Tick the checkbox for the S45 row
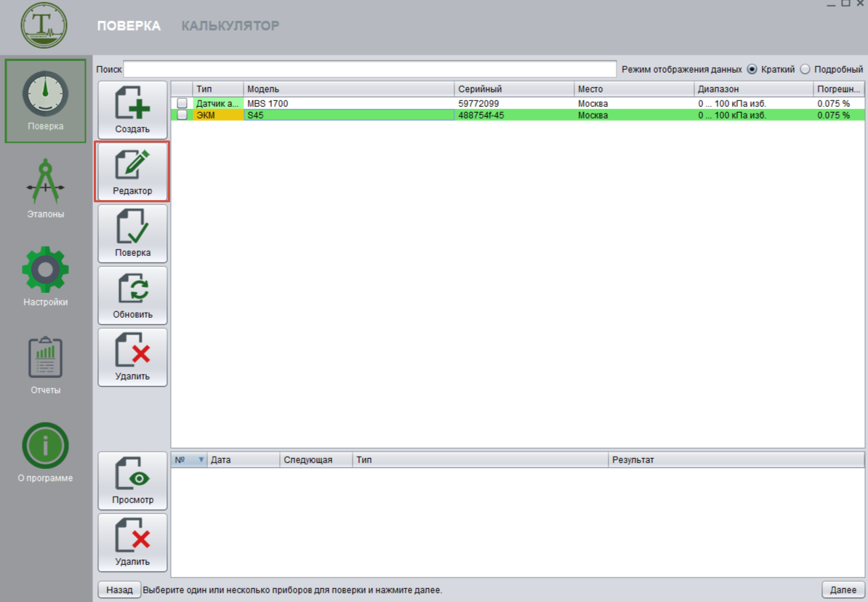Viewport: 868px width, 602px height. [x=182, y=115]
